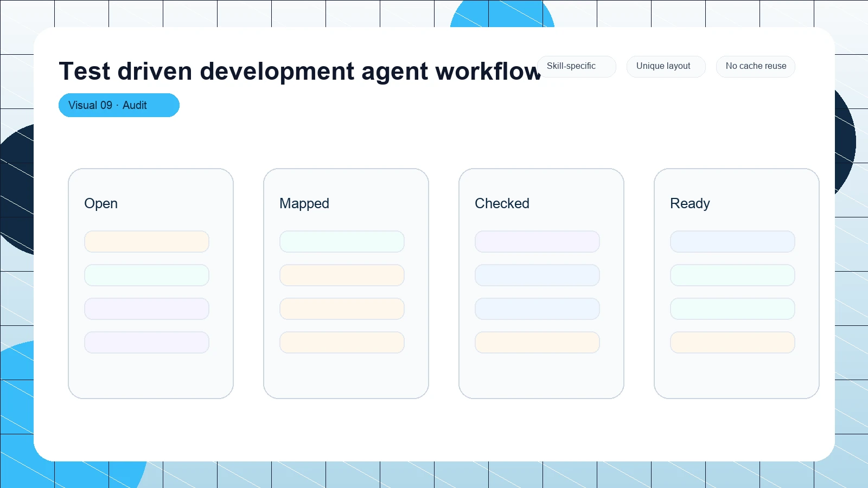Screen dimensions: 868x488
Task: Select the Mapped column heading
Action: pyautogui.click(x=304, y=203)
